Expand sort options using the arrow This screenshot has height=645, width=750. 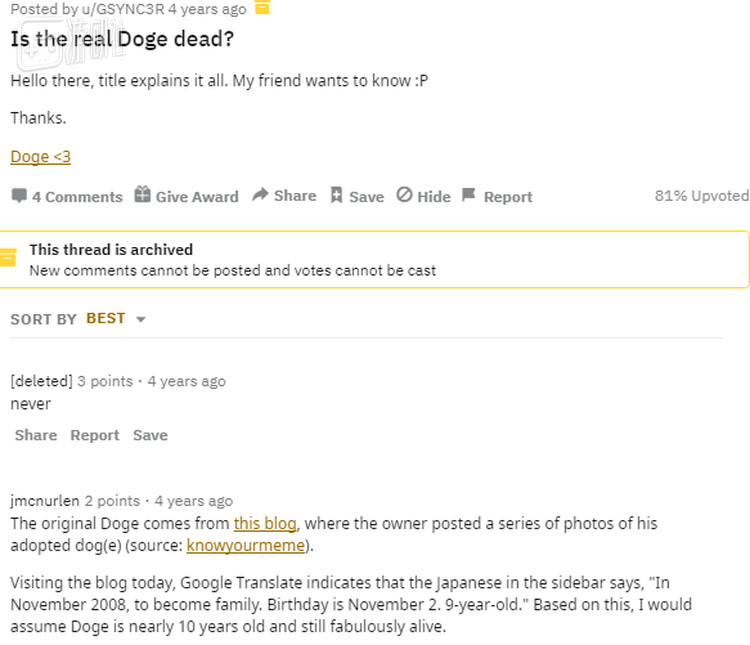coord(141,319)
